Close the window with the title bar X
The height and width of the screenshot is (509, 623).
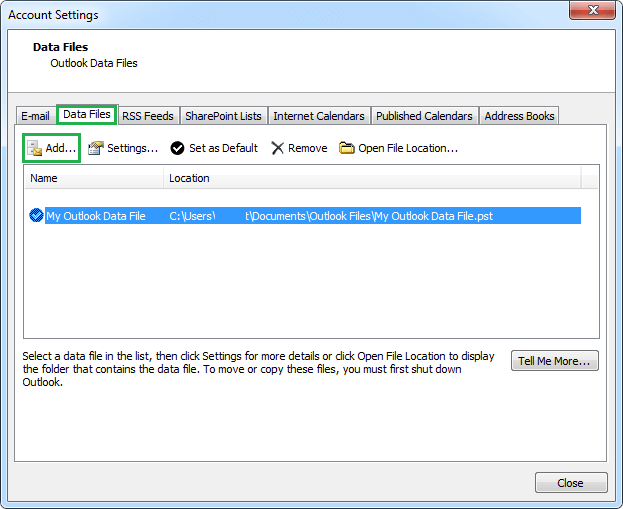click(592, 10)
